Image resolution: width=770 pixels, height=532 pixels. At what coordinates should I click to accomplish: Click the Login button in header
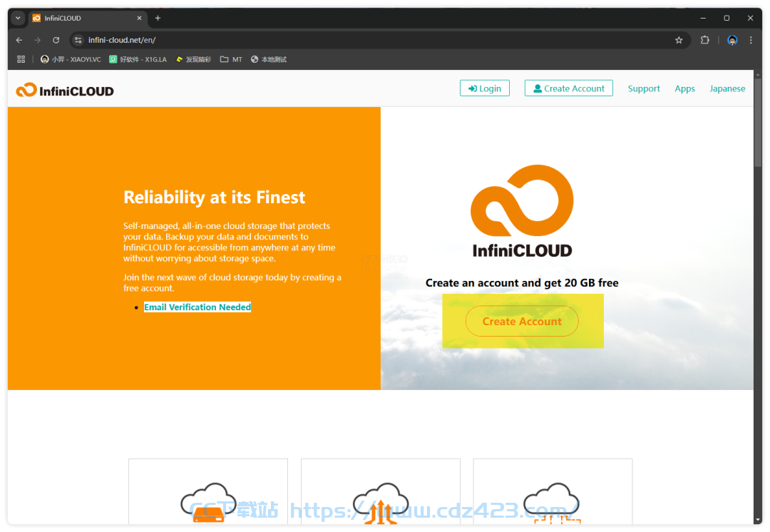tap(485, 88)
